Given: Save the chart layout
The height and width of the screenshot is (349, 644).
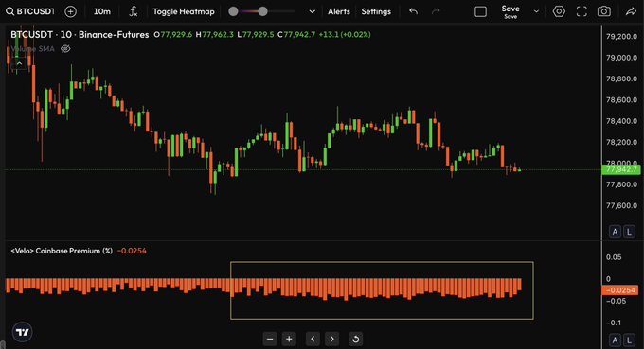Looking at the screenshot, I should [x=510, y=11].
